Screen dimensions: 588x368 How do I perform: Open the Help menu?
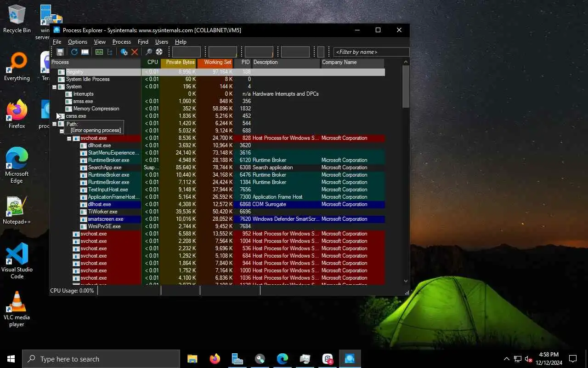[x=181, y=42]
